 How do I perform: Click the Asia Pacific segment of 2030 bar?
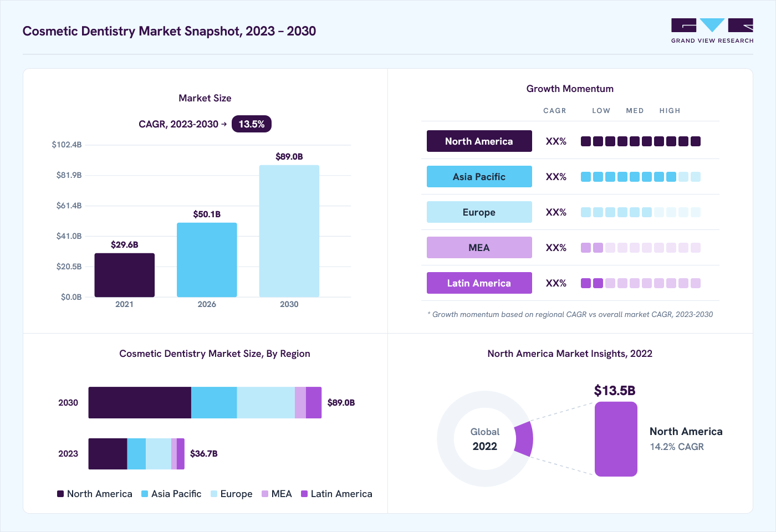(214, 403)
